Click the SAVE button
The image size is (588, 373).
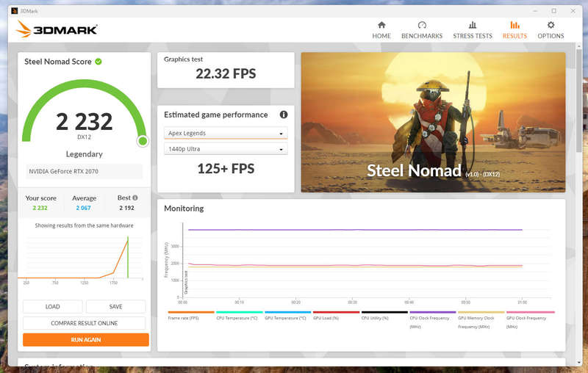[115, 306]
